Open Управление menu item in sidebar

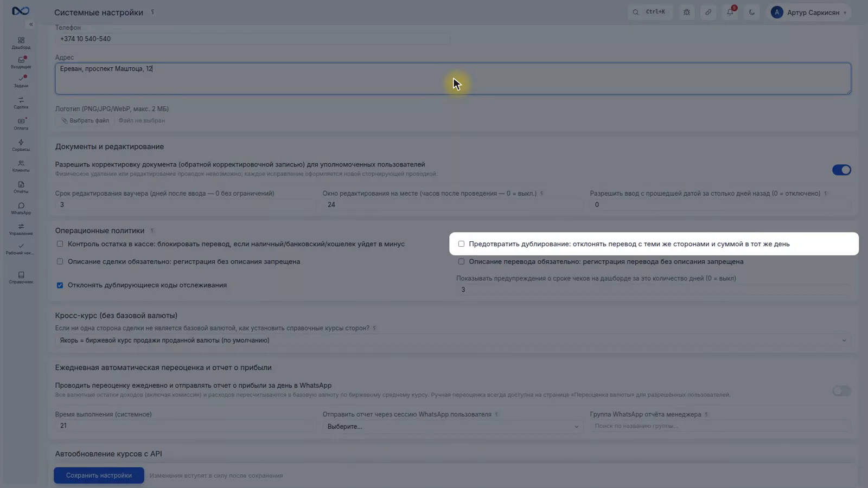coord(21,229)
